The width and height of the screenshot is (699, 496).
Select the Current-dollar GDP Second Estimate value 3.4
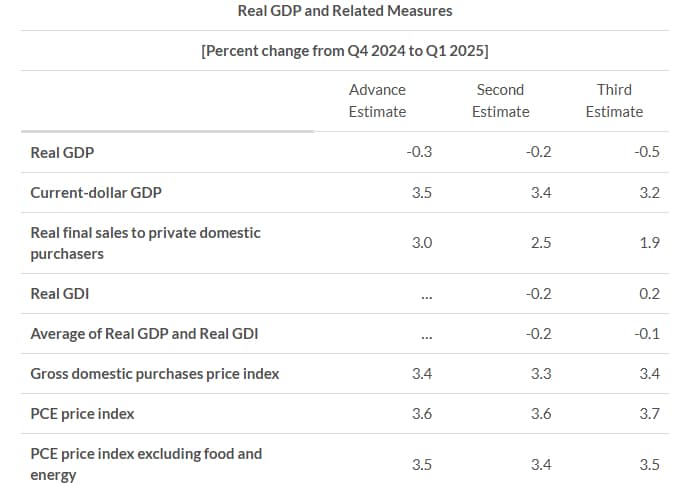click(541, 193)
